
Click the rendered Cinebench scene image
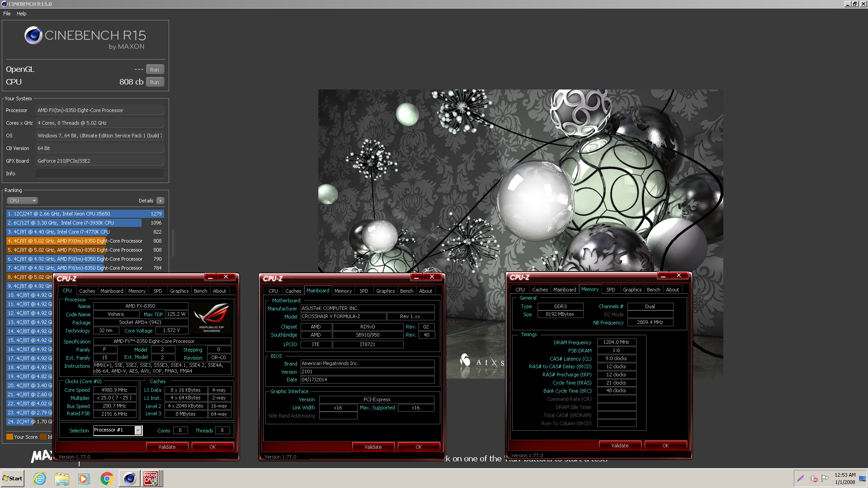(520, 181)
